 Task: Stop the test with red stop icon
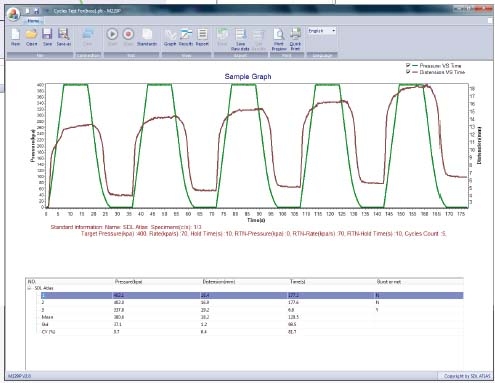tap(128, 37)
